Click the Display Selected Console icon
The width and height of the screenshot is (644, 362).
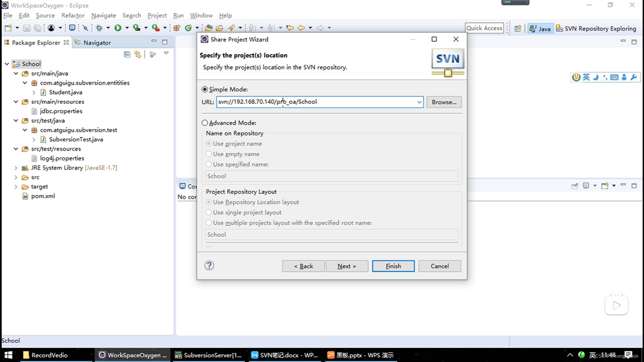[586, 186]
